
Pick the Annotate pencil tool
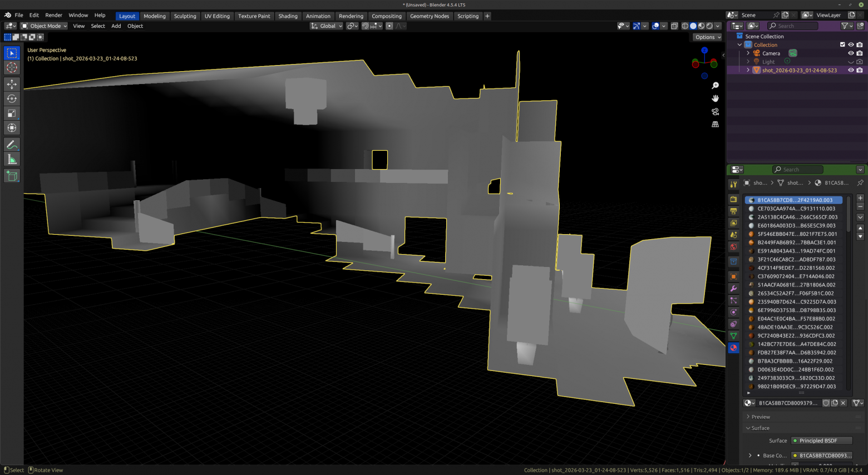[12, 145]
